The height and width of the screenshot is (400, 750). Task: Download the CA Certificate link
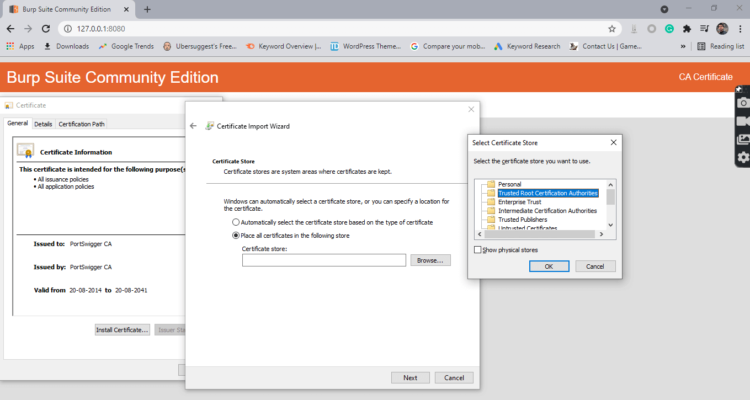click(x=706, y=77)
